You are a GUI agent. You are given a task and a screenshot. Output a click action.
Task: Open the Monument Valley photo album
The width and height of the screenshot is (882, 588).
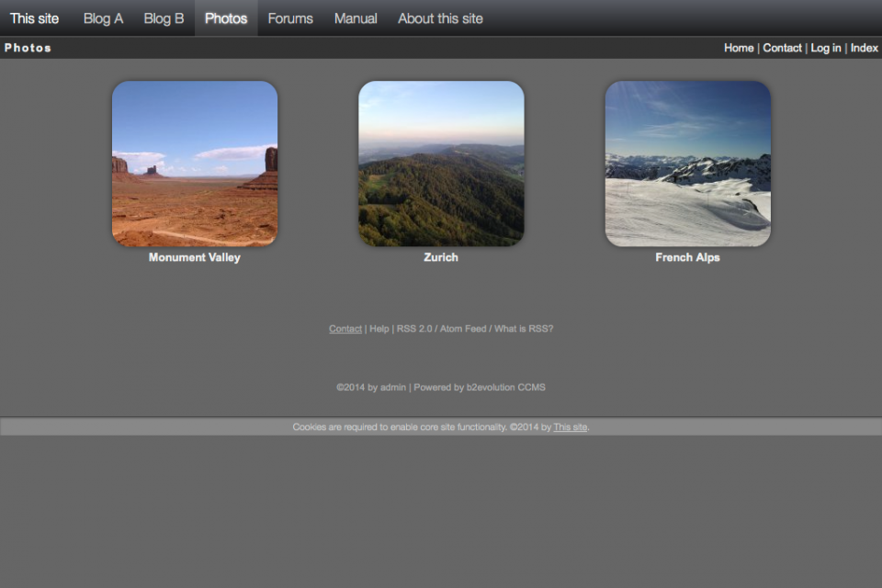(x=193, y=163)
